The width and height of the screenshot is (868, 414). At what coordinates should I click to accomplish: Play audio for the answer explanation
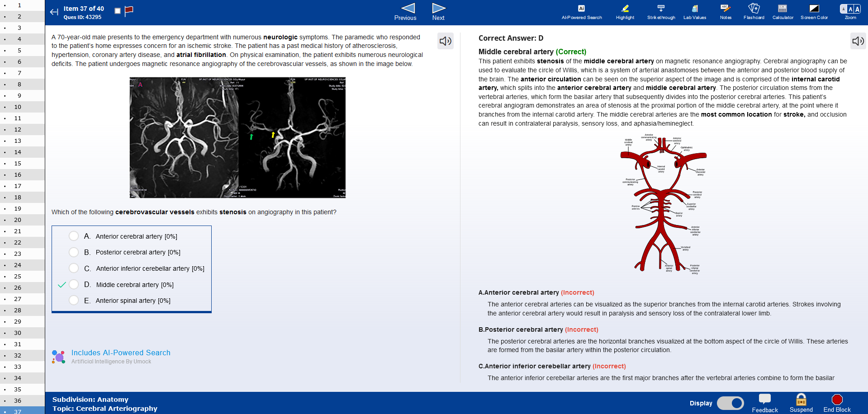[x=858, y=41]
